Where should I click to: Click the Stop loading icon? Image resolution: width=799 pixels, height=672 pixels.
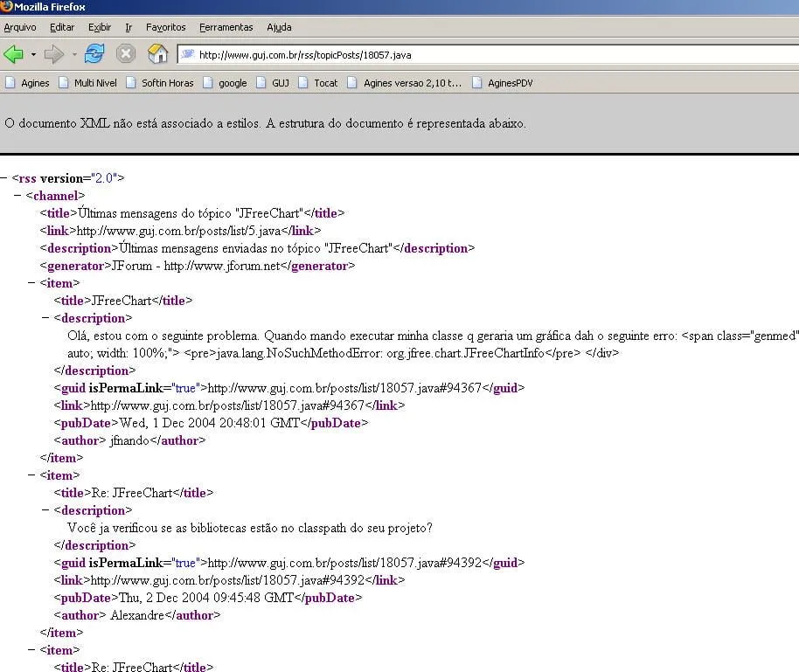(126, 54)
